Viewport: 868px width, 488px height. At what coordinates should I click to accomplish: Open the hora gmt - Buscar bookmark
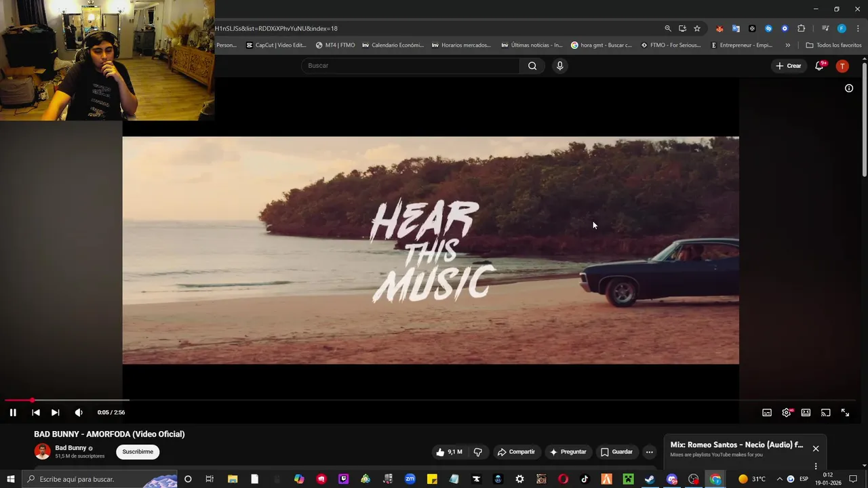[601, 45]
